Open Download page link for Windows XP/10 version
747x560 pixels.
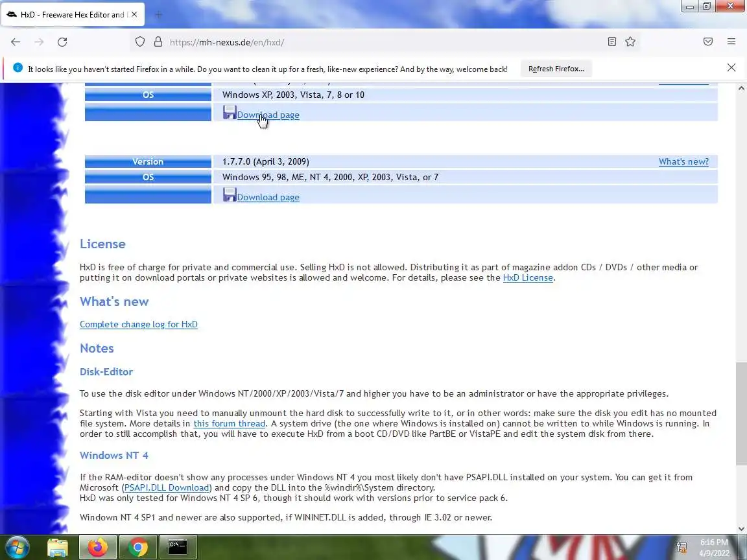268,115
